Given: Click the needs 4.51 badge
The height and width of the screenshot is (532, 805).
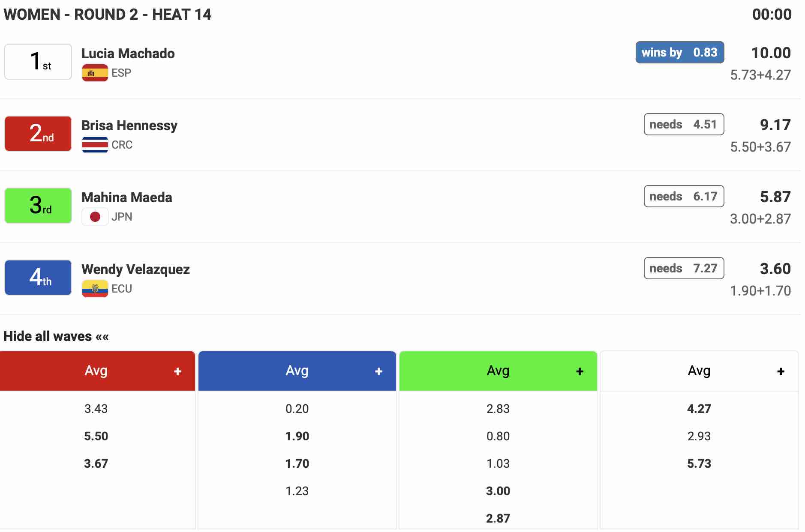Looking at the screenshot, I should click(683, 124).
